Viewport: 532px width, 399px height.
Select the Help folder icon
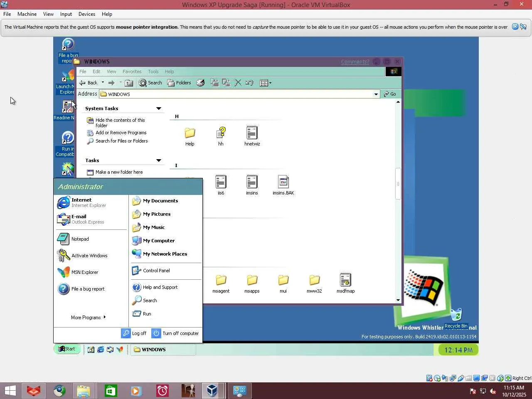click(190, 136)
